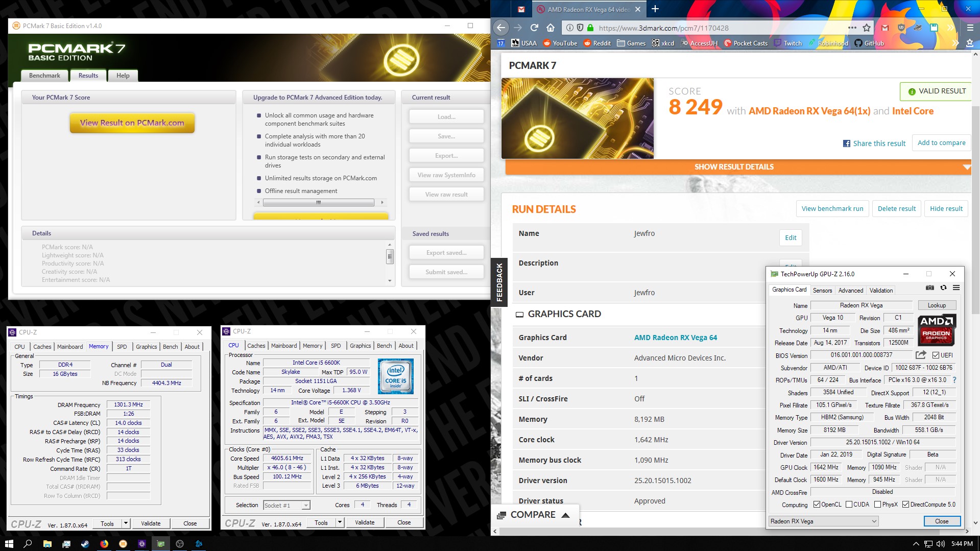Toggle the UEFI checkbox in GPU-Z
Viewport: 980px width, 551px height.
coord(936,355)
